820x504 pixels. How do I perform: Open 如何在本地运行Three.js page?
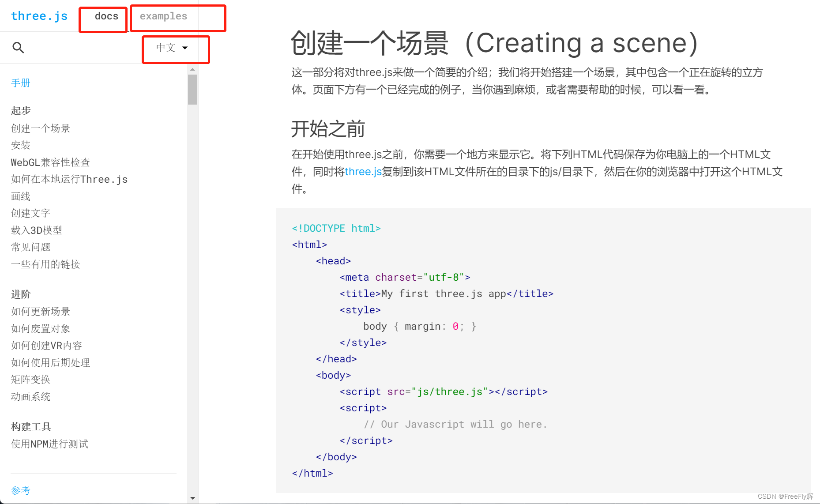(x=69, y=179)
